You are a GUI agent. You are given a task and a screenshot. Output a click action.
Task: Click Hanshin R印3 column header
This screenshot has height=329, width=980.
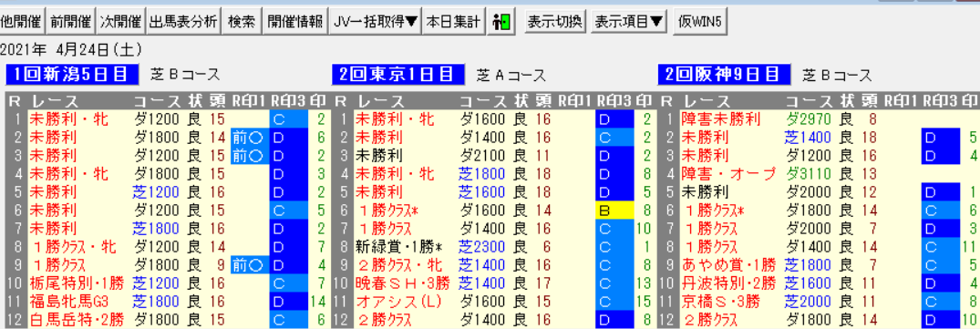[941, 101]
